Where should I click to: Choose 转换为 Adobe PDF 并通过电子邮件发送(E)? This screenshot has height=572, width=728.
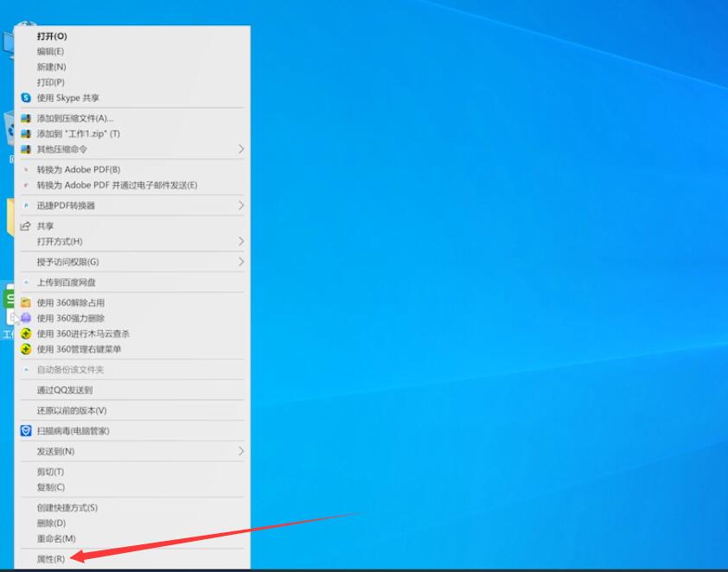click(117, 185)
